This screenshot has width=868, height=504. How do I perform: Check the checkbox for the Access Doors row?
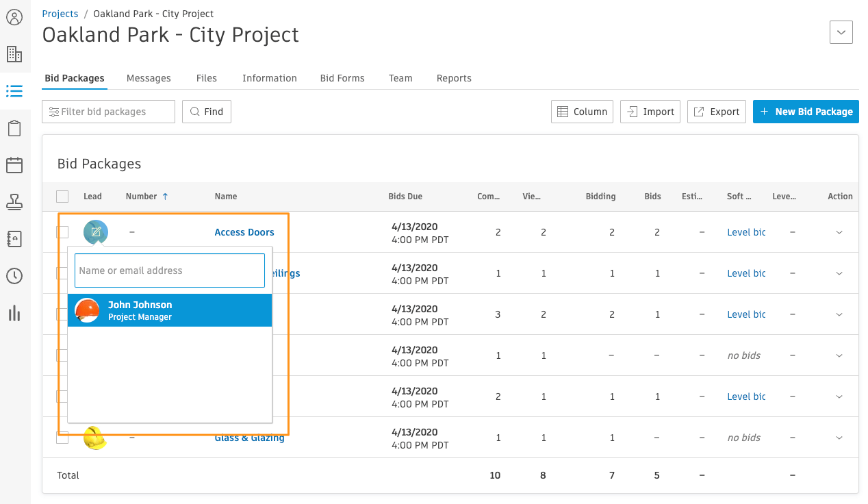click(62, 232)
